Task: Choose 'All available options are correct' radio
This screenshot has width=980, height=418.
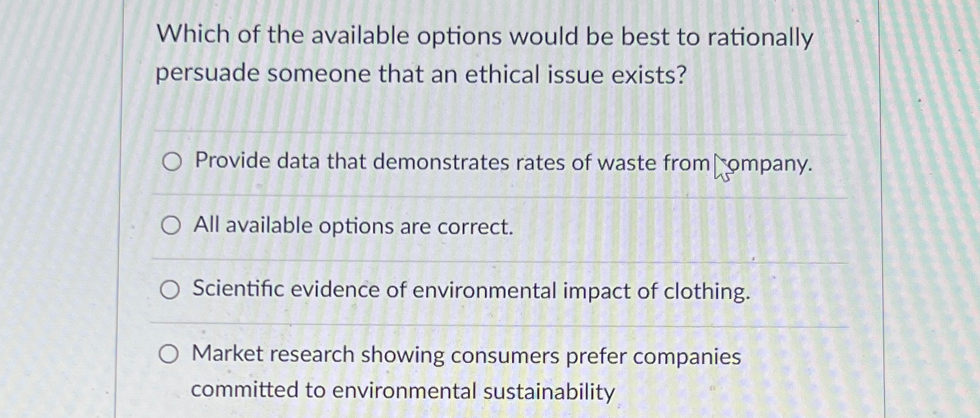Action: click(171, 226)
